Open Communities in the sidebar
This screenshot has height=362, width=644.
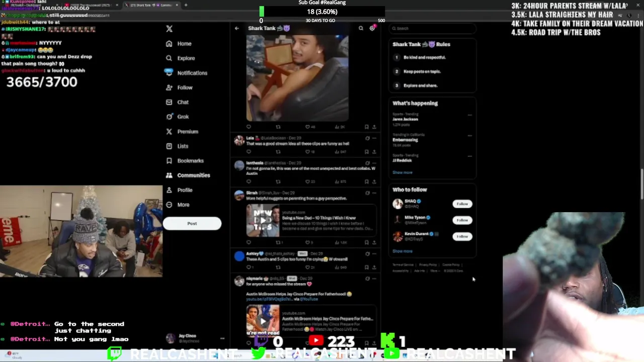pos(188,175)
